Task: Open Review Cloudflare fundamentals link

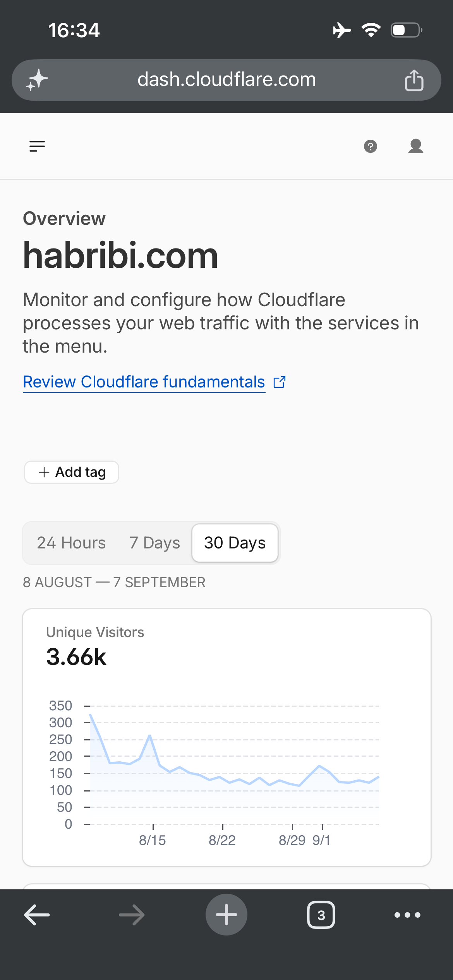Action: [x=144, y=382]
